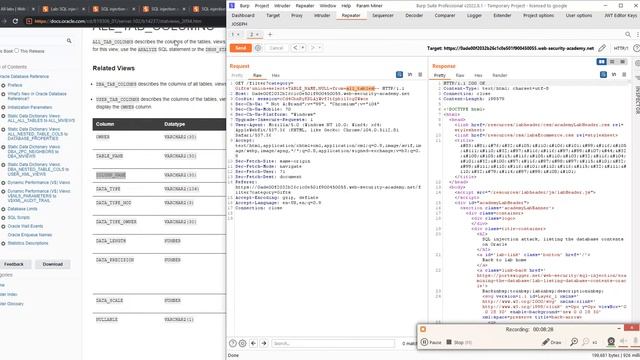640x360 pixels.
Task: Search Oracle docs with magnifier icon
Action: pos(69,41)
